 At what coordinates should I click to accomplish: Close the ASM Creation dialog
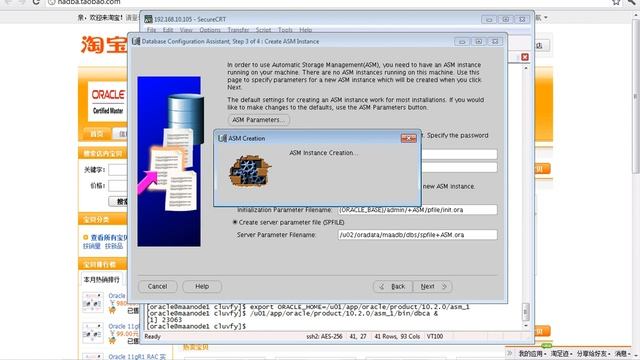(408, 138)
